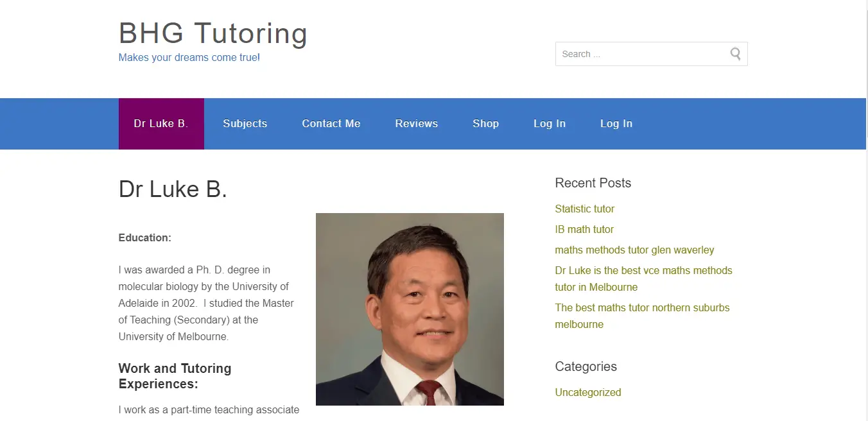The height and width of the screenshot is (421, 868).
Task: Read 'maths methods tutor glen waverley' post
Action: (634, 250)
